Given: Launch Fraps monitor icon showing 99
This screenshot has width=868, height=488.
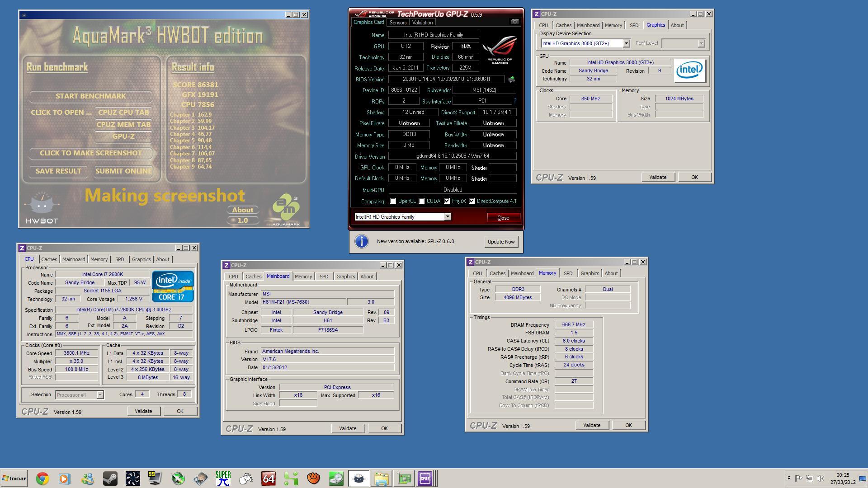Looking at the screenshot, I should click(155, 479).
